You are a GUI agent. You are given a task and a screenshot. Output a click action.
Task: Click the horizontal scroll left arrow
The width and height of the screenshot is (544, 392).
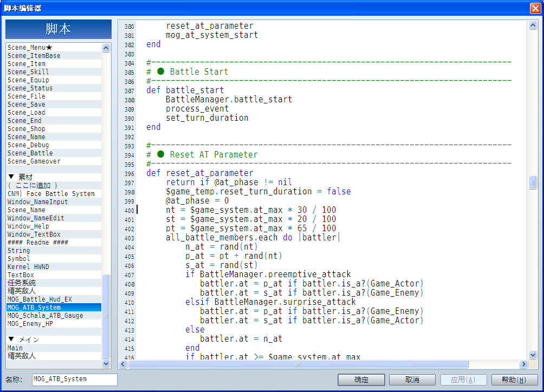click(x=123, y=364)
